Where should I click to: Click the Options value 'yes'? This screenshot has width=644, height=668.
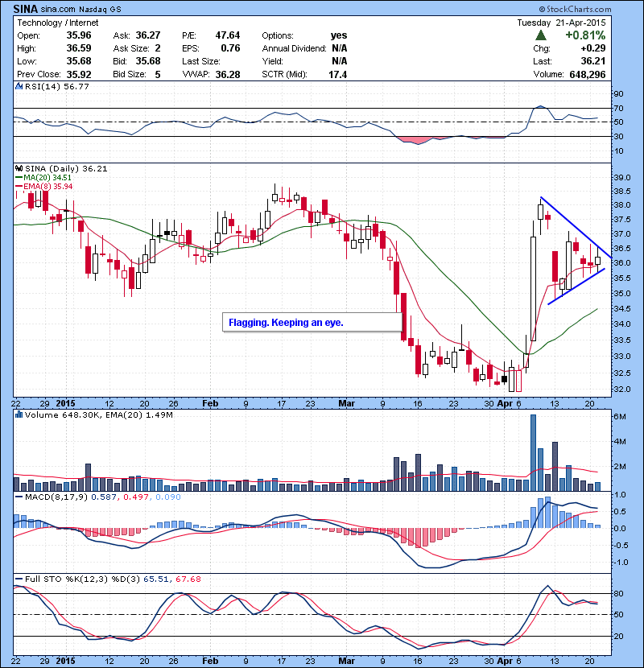coord(339,35)
